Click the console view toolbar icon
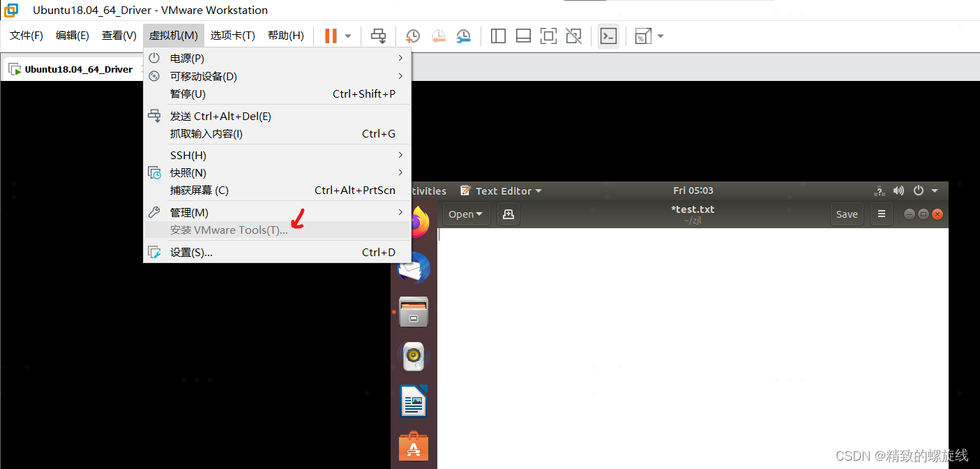The width and height of the screenshot is (980, 469). coord(608,36)
